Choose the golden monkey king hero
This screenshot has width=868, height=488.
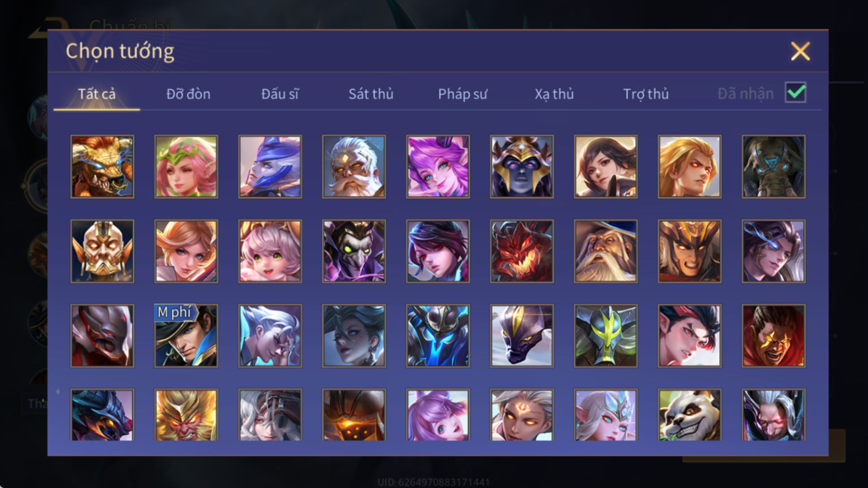[186, 415]
